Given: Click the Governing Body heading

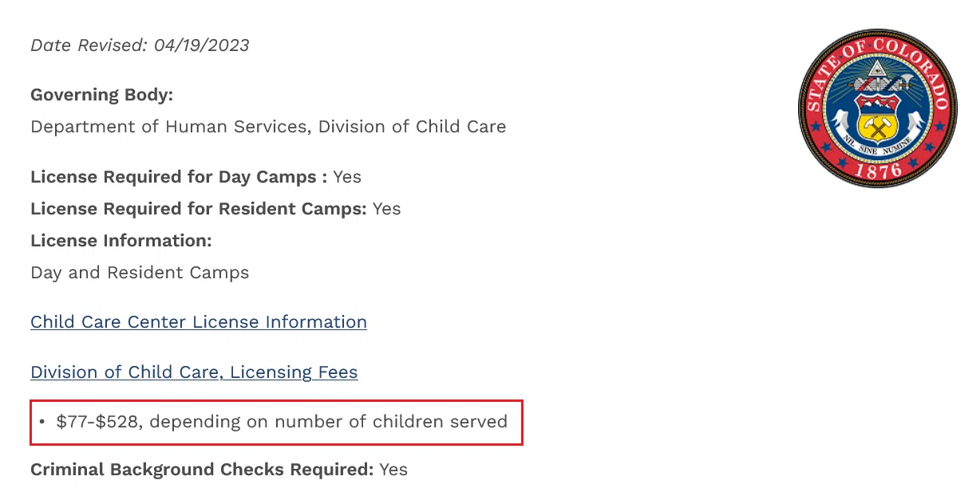Looking at the screenshot, I should click(101, 95).
